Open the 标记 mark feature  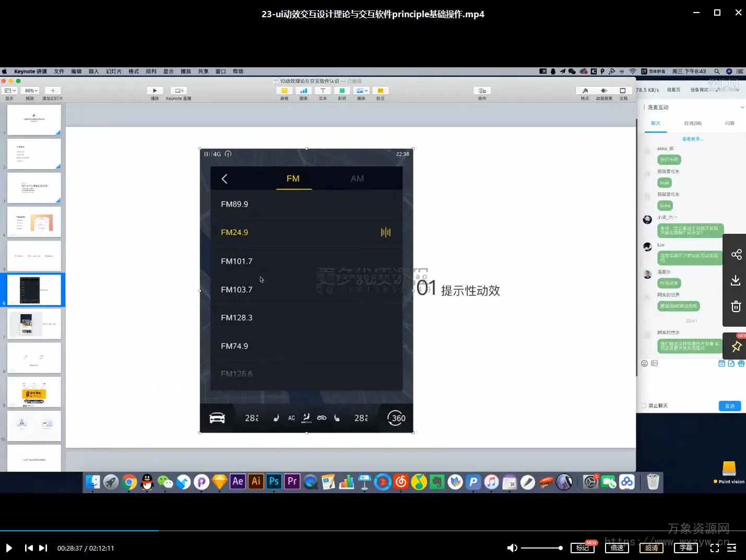coord(582,548)
